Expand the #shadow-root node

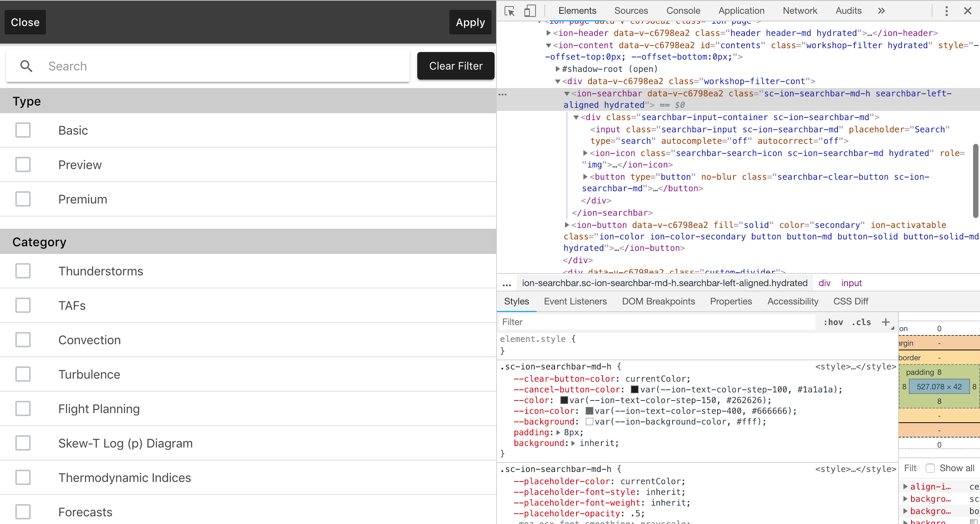(x=558, y=69)
